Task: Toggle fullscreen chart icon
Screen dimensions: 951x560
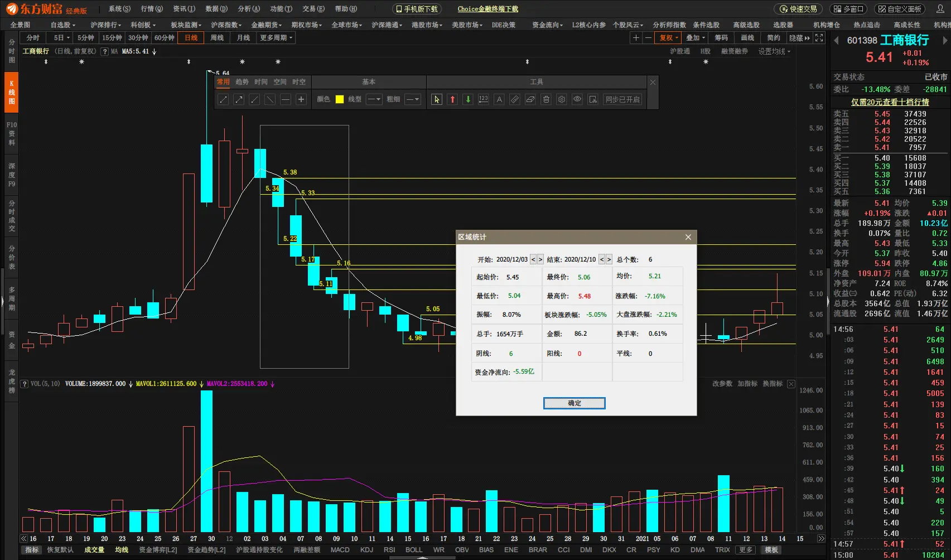Action: pyautogui.click(x=819, y=38)
